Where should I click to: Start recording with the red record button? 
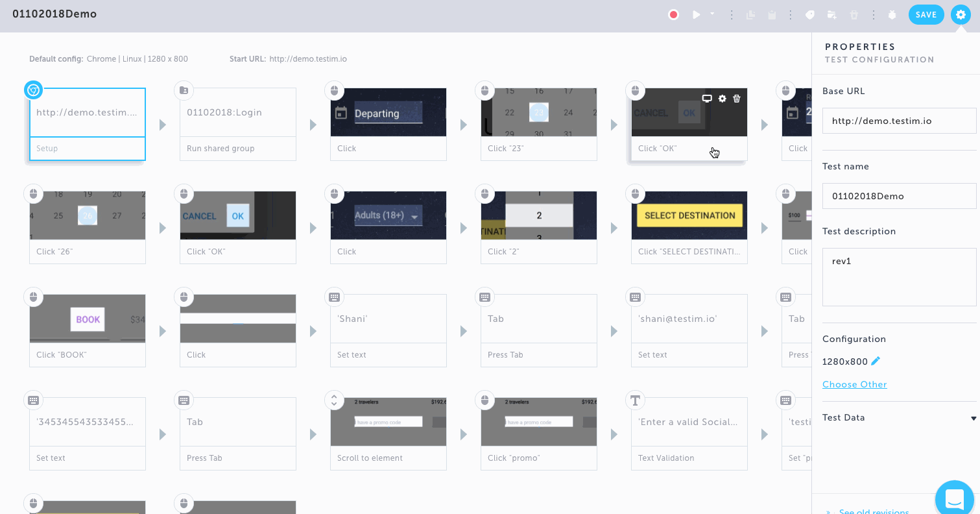pos(673,14)
